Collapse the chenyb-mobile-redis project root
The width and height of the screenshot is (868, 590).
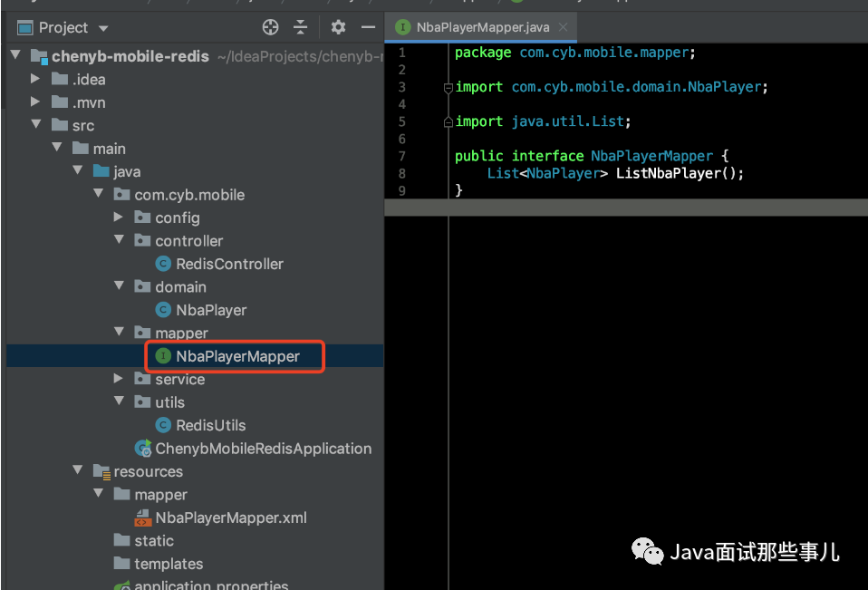pos(15,54)
